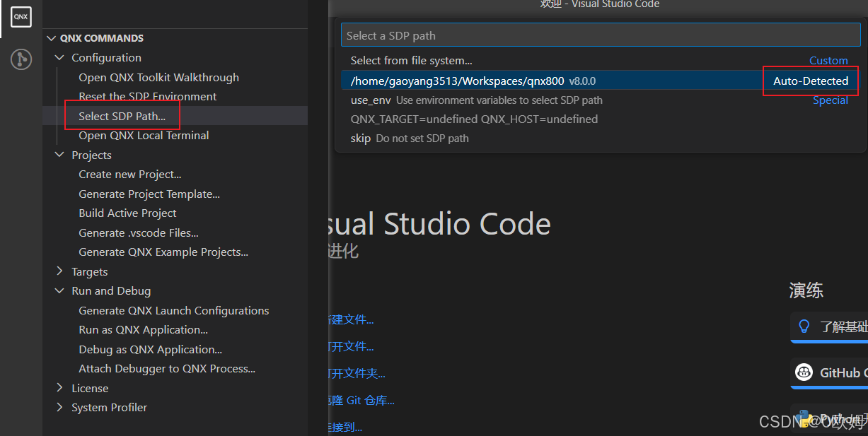Screen dimensions: 868x436
Task: Click the 连接到... link on Welcome page
Action: tap(345, 427)
